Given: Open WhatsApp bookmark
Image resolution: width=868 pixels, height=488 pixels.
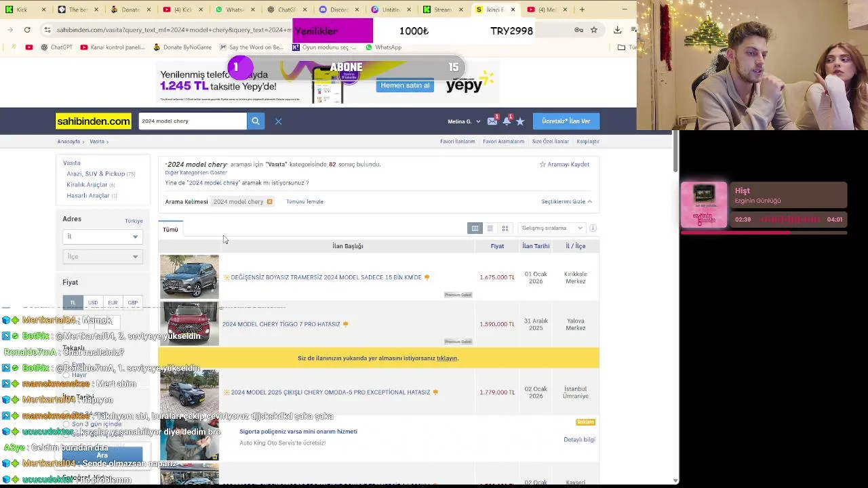Looking at the screenshot, I should click(x=383, y=47).
